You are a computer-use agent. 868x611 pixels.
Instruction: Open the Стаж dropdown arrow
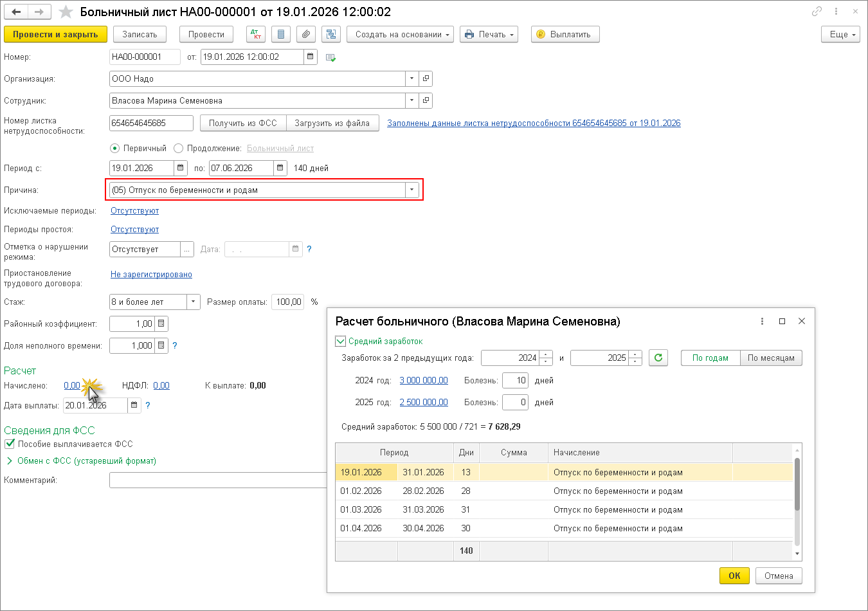[194, 302]
